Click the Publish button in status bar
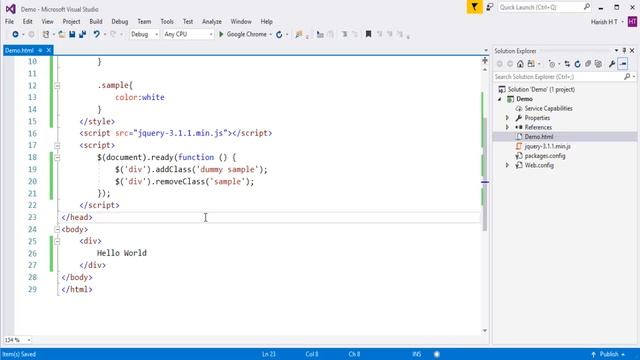The height and width of the screenshot is (360, 640). (608, 354)
